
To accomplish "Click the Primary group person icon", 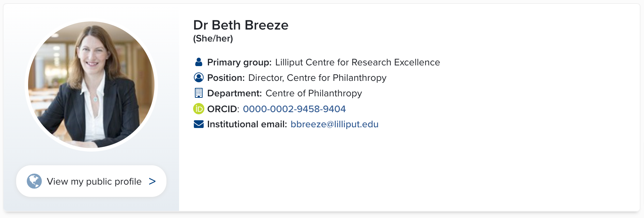I will [x=199, y=62].
